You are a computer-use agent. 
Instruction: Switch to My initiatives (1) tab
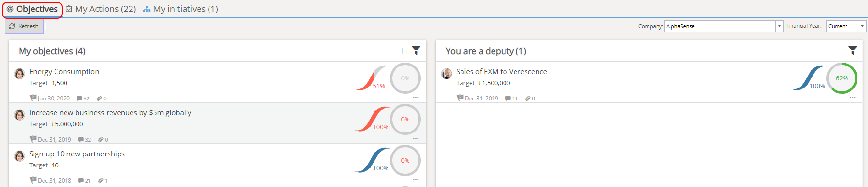[181, 9]
